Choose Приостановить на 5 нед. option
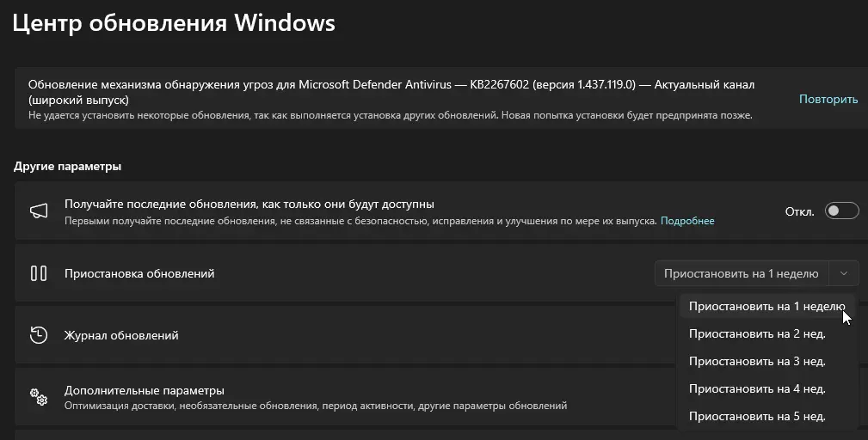The width and height of the screenshot is (868, 440). coord(757,416)
